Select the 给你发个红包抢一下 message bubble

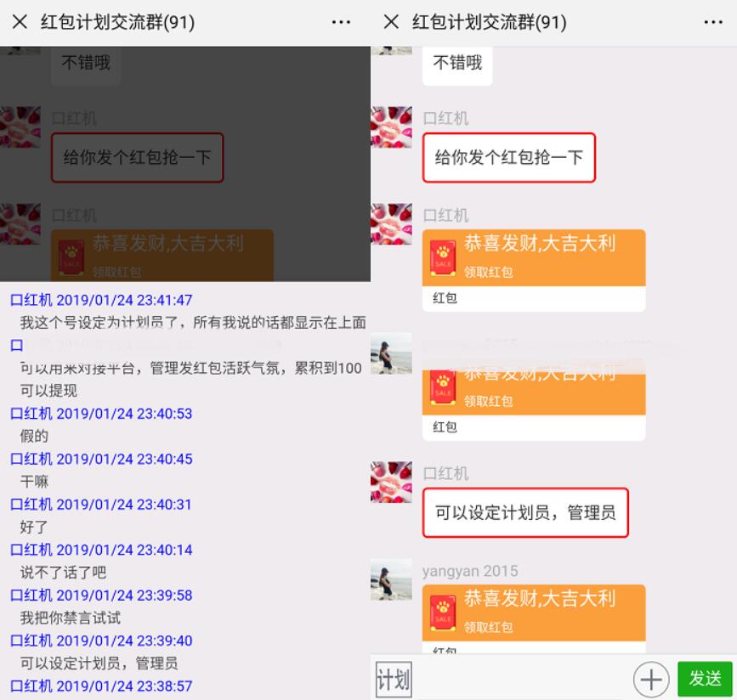click(x=508, y=158)
